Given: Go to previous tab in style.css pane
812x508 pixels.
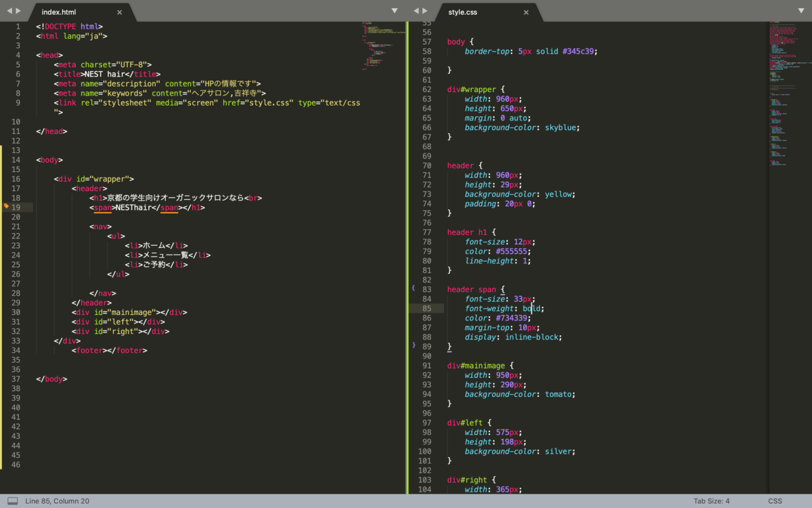Looking at the screenshot, I should tap(415, 11).
